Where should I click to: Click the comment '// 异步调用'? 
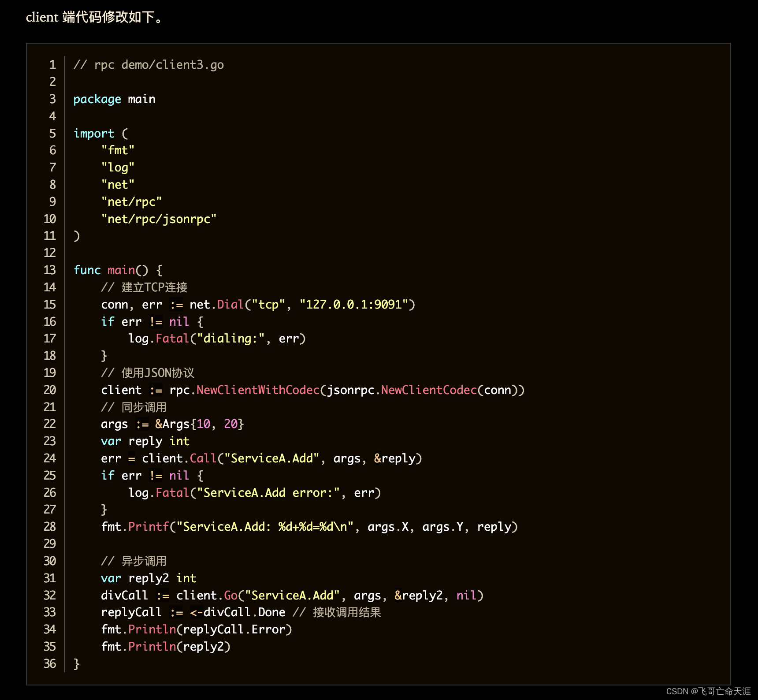point(134,561)
